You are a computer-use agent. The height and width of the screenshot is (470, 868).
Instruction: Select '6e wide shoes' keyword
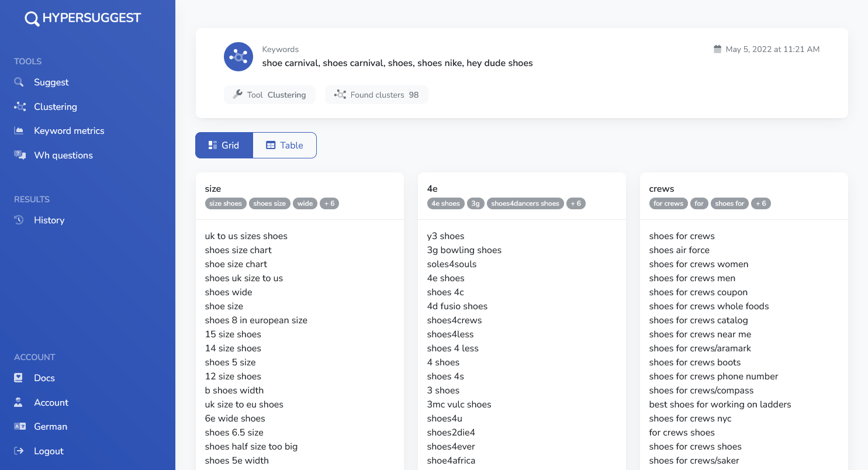(x=235, y=419)
